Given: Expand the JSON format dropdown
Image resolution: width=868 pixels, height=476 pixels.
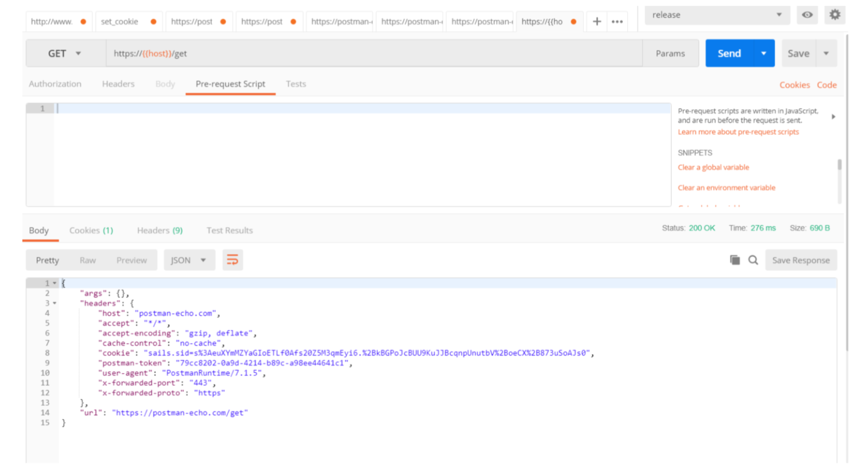Looking at the screenshot, I should click(189, 260).
